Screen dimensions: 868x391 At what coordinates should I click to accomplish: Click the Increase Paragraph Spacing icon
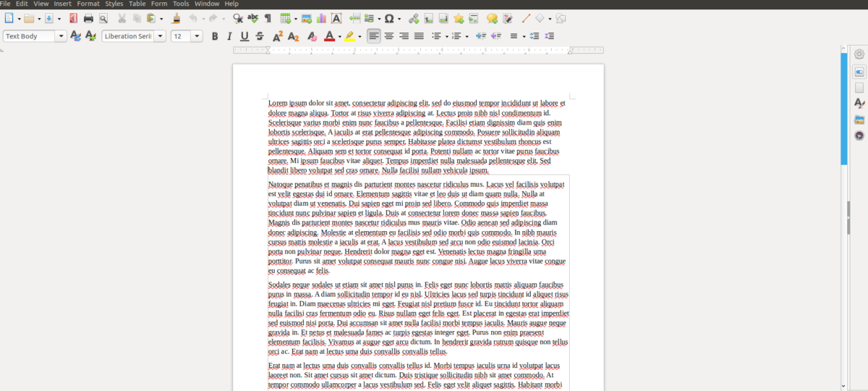pyautogui.click(x=535, y=36)
